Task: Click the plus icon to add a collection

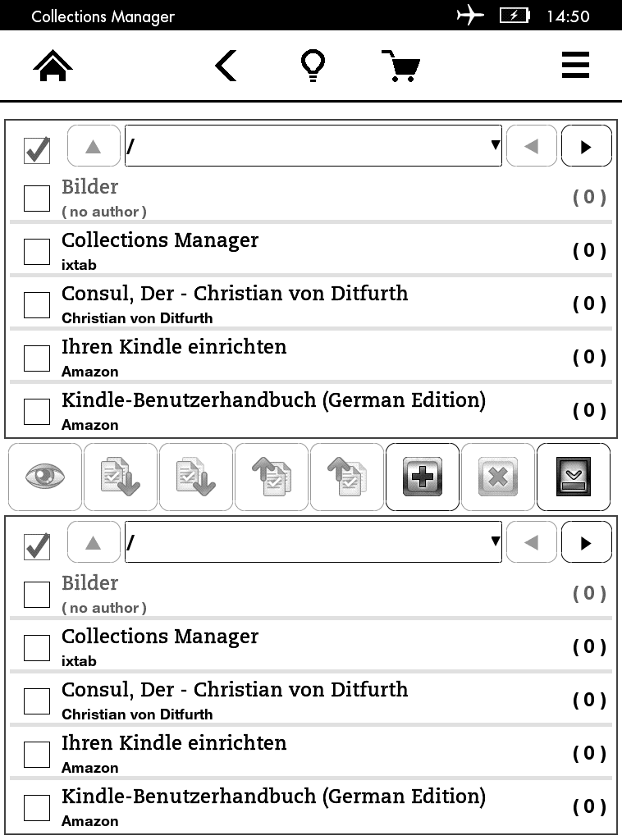Action: click(423, 477)
